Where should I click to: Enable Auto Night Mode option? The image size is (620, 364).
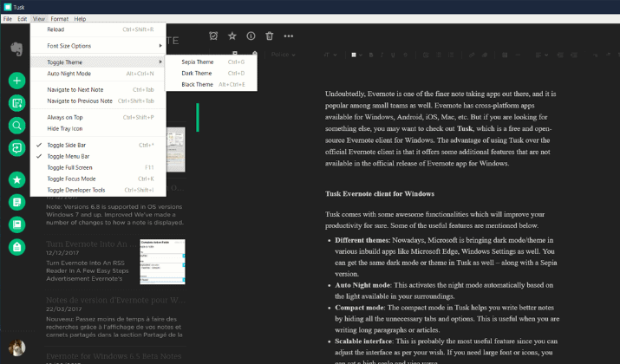tap(98, 74)
